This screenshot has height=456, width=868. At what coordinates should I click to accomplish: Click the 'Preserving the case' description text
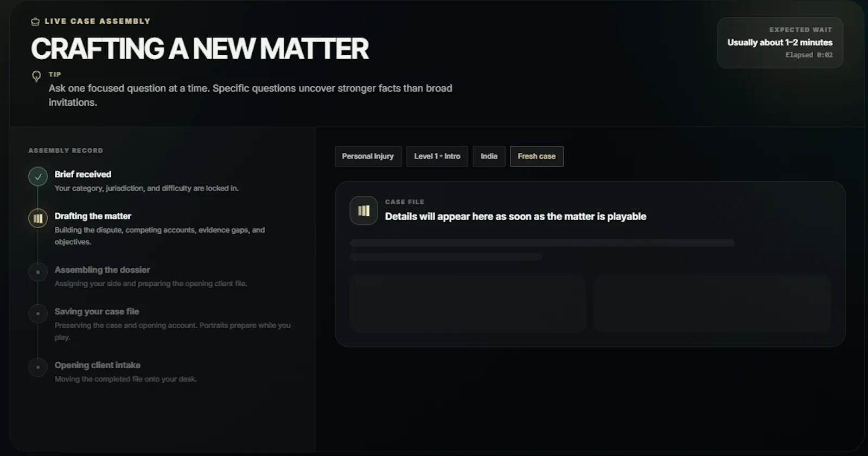tap(173, 331)
